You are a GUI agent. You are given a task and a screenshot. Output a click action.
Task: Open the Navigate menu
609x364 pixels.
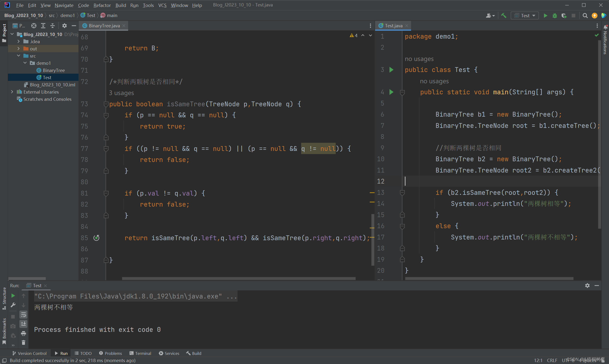pyautogui.click(x=64, y=5)
